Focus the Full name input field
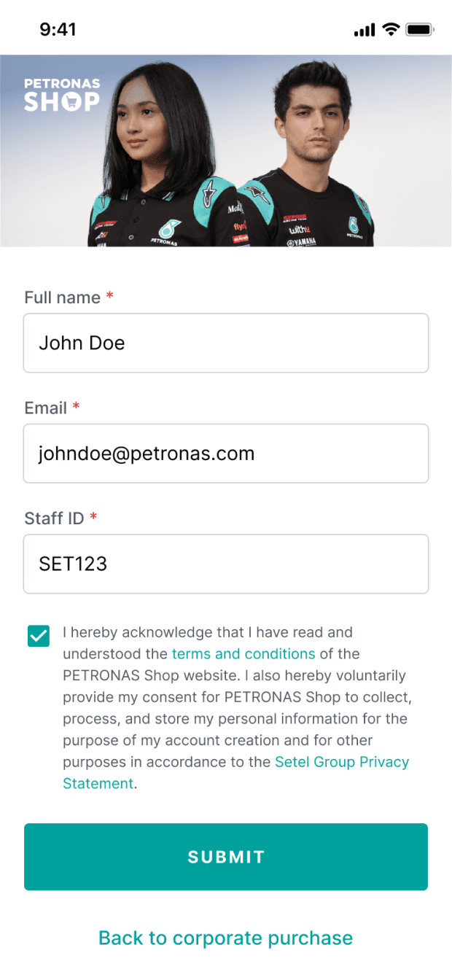 226,343
